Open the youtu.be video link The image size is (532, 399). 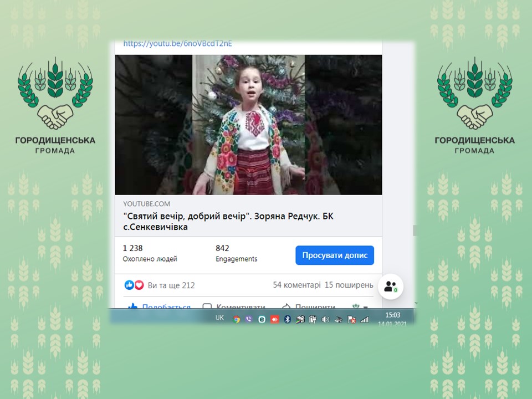(177, 43)
